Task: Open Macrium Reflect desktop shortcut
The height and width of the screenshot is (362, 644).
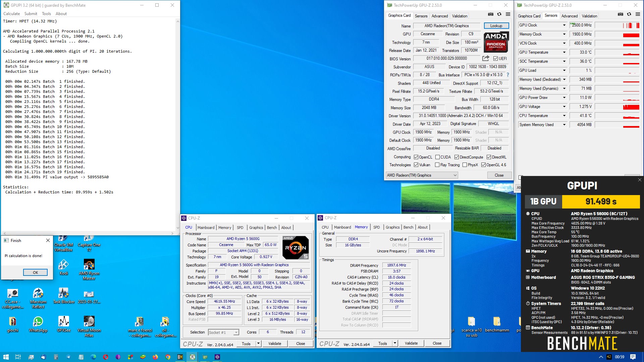Action: [x=38, y=298]
